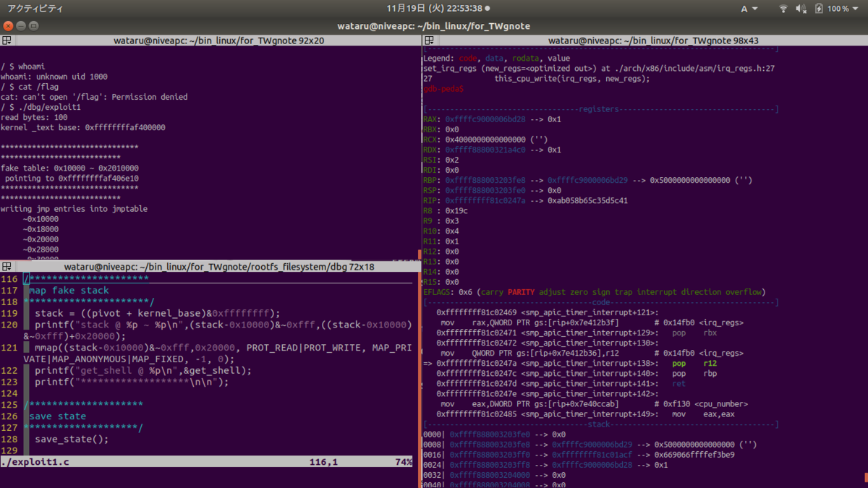Image resolution: width=868 pixels, height=488 pixels.
Task: Click the 'read bytes: 100' output line
Action: (x=34, y=117)
